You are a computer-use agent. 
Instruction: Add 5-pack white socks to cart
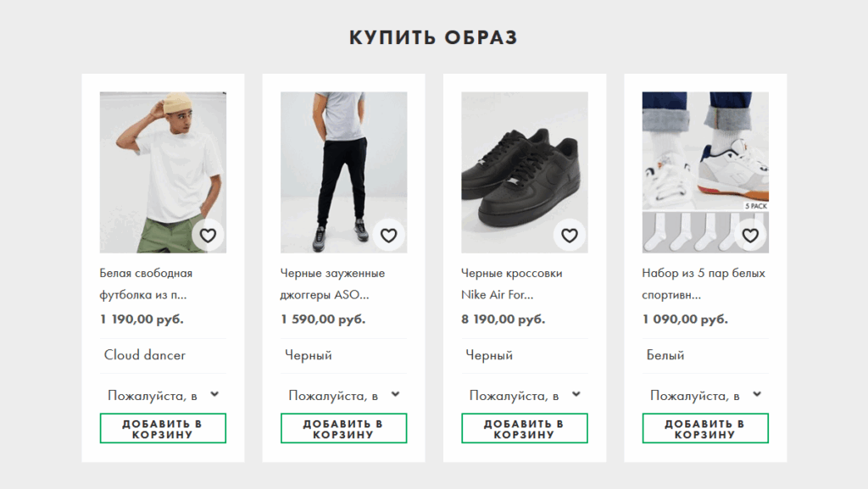coord(704,428)
